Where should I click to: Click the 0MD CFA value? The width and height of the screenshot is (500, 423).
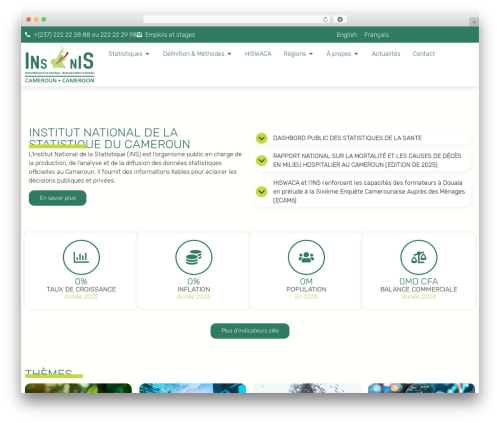[x=419, y=281]
